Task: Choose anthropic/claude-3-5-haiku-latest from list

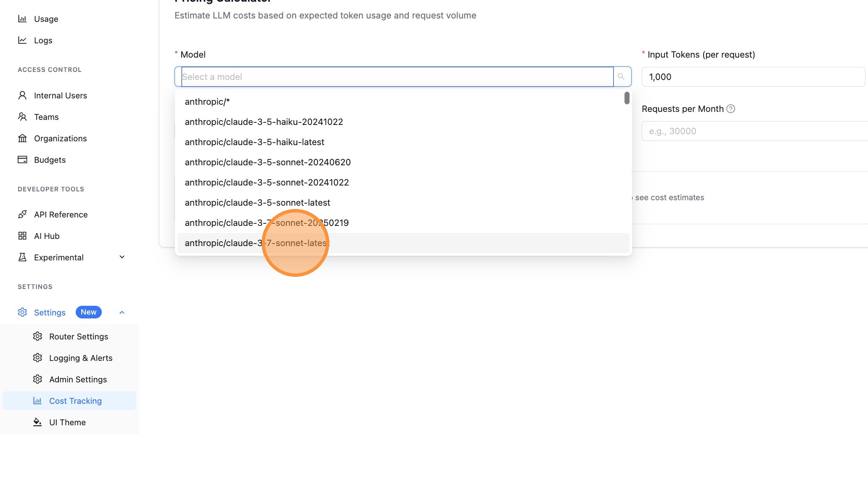Action: point(254,142)
